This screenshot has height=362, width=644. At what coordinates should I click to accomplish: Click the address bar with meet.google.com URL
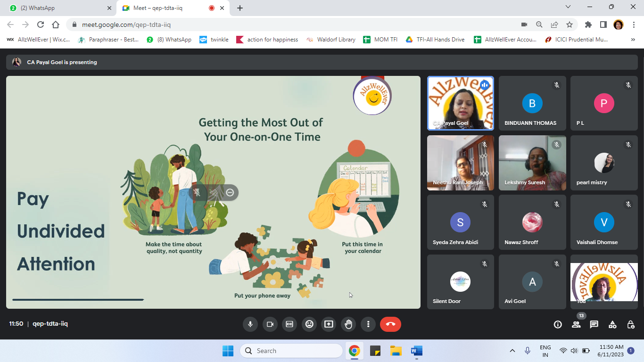click(x=292, y=25)
